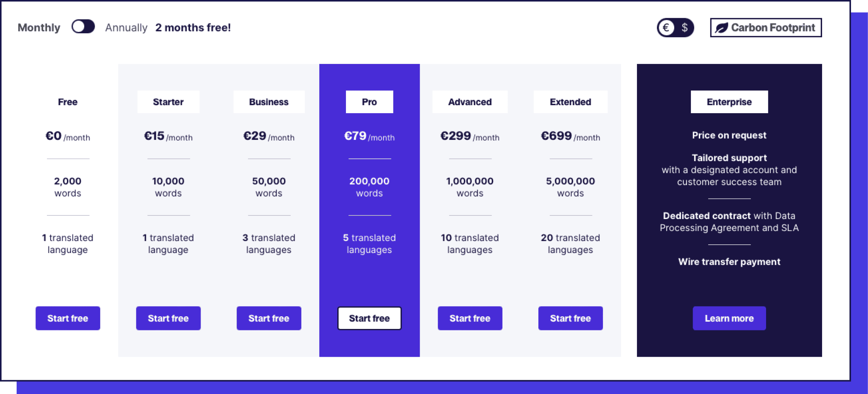Start free on the Extended €699 plan
Image resolution: width=868 pixels, height=394 pixels.
pyautogui.click(x=570, y=318)
